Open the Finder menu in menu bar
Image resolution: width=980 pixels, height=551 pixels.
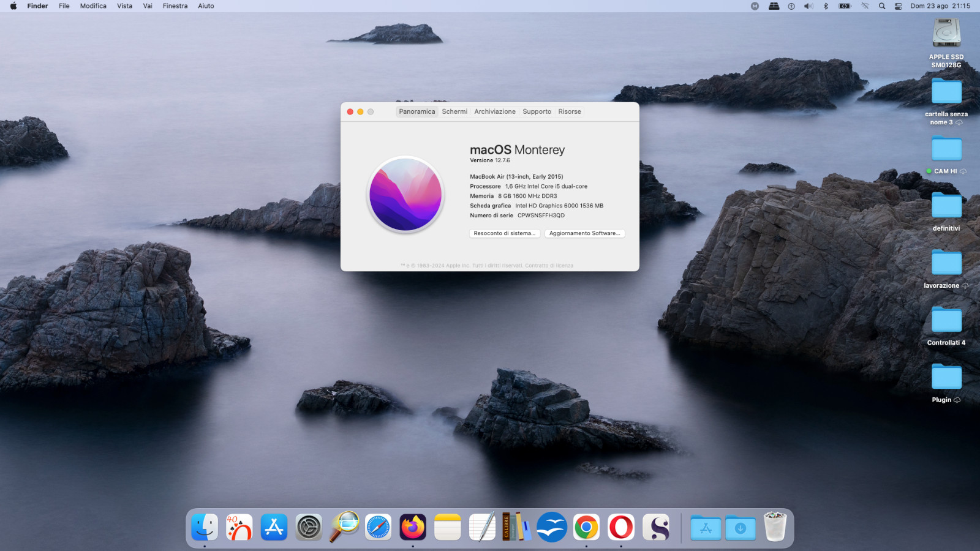click(x=37, y=6)
